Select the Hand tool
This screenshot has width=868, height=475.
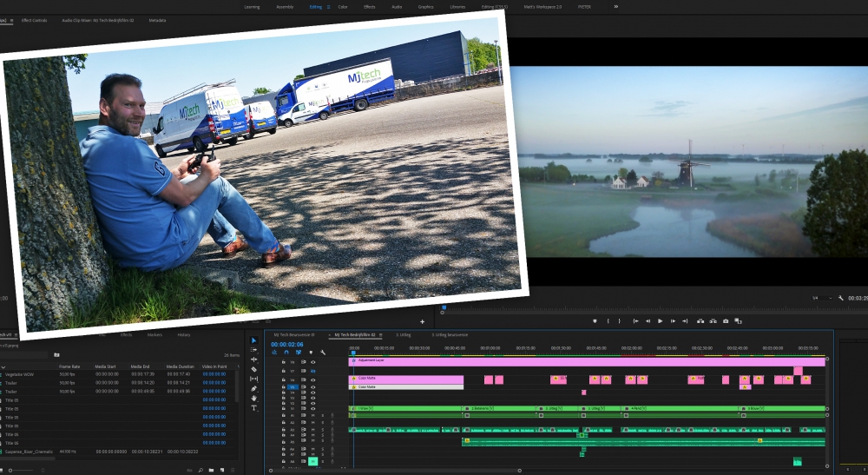pos(254,398)
